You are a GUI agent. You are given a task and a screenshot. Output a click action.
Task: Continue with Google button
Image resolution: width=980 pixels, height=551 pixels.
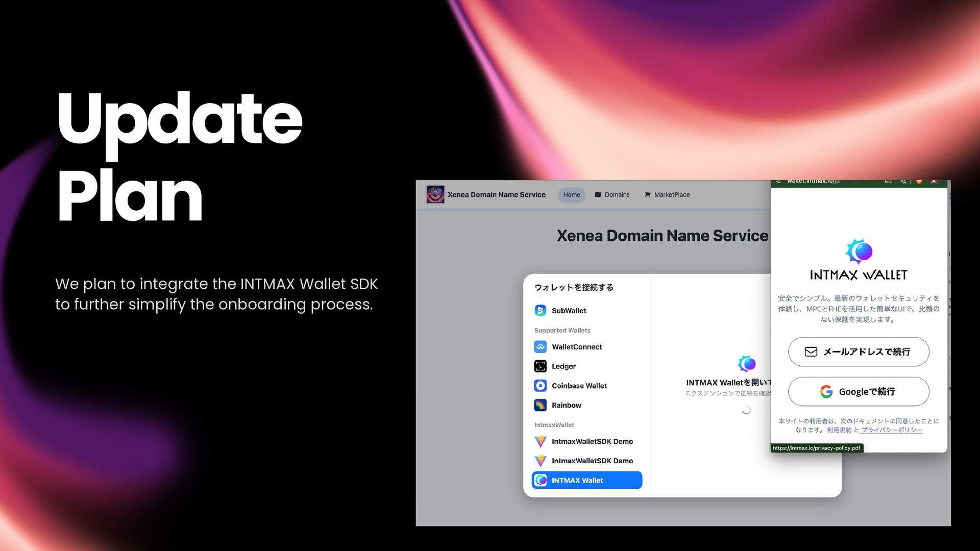click(x=859, y=391)
